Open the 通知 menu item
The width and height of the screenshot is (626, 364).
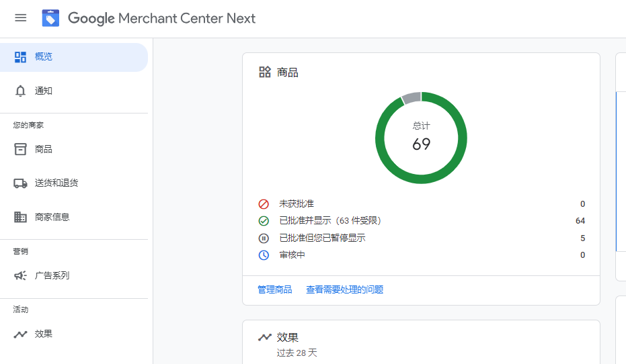[44, 91]
